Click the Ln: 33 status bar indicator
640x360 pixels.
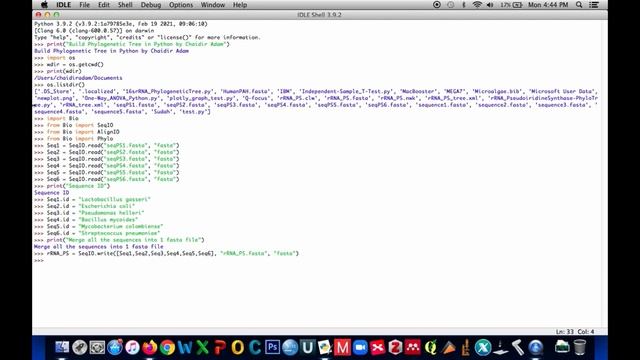pos(564,331)
